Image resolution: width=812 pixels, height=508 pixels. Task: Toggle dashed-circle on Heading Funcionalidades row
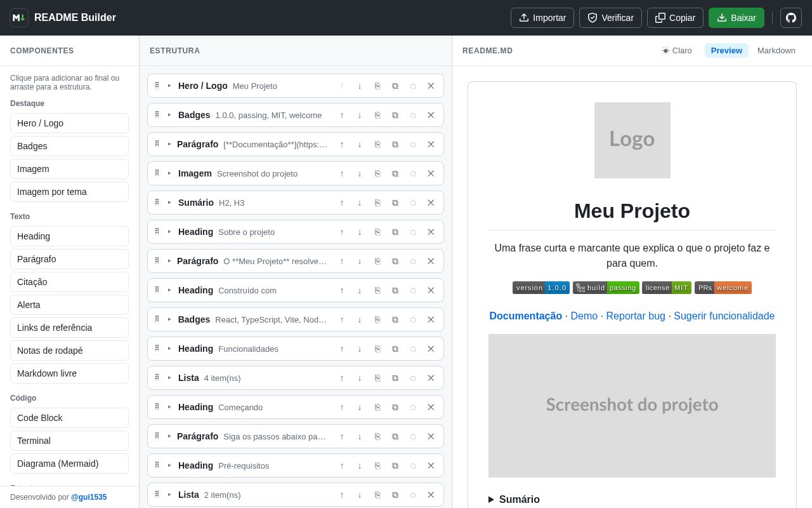tap(413, 349)
